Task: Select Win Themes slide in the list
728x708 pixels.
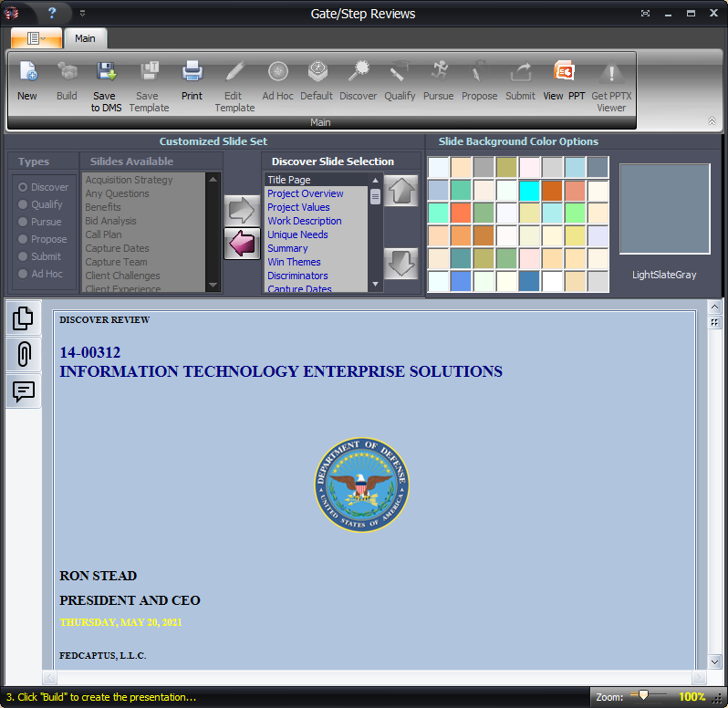Action: click(294, 262)
